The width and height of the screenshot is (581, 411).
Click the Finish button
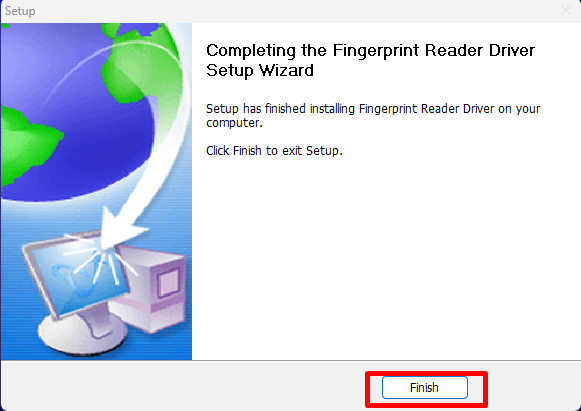click(425, 388)
